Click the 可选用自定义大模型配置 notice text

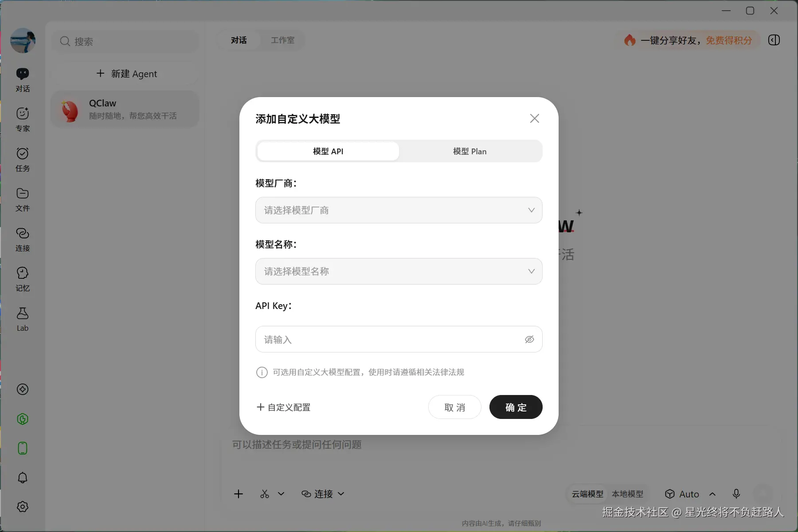pyautogui.click(x=368, y=372)
